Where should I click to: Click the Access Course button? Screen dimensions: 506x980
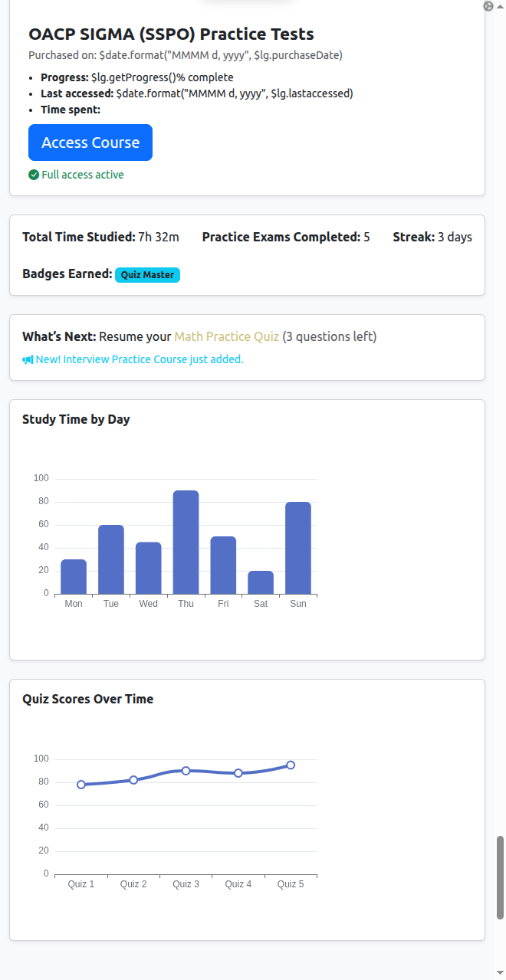[x=90, y=143]
